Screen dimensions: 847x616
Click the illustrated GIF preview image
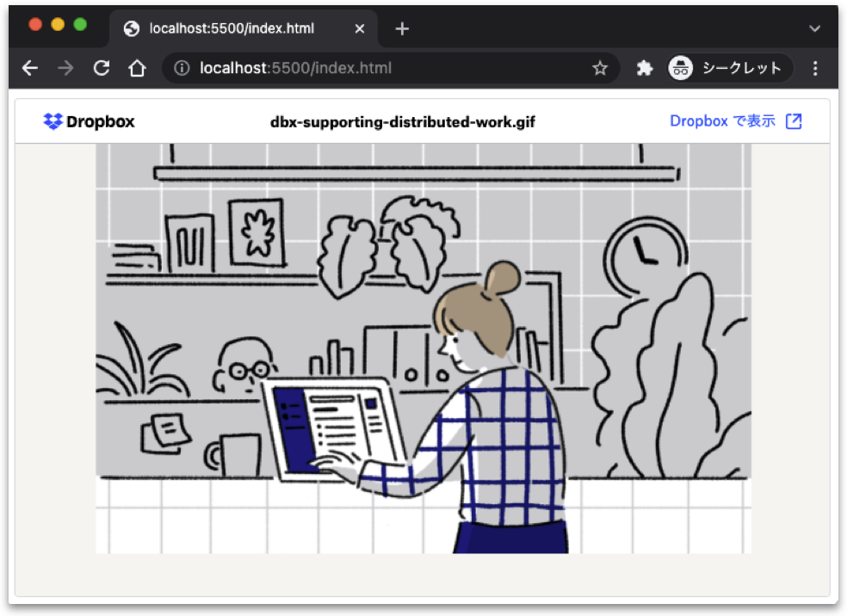423,348
